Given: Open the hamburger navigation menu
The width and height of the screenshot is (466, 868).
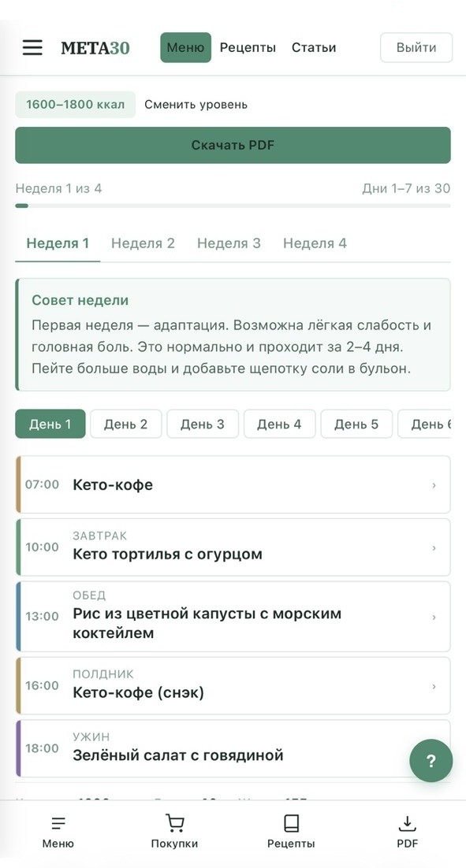Looking at the screenshot, I should (32, 47).
